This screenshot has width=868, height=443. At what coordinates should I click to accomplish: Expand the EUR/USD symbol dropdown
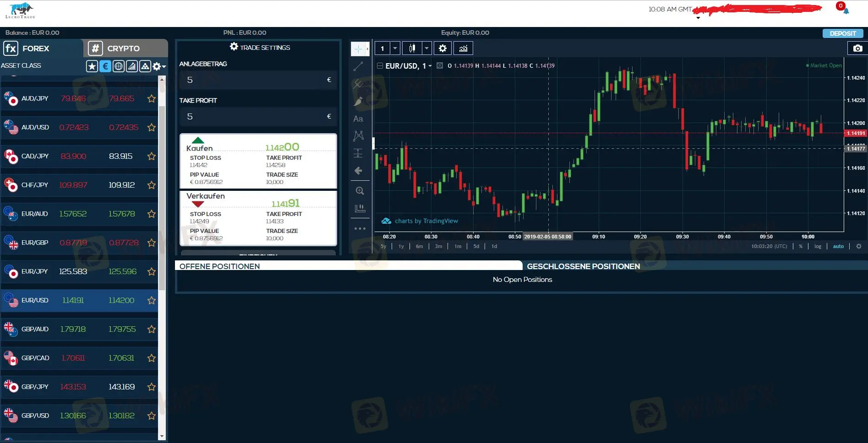[x=429, y=65]
